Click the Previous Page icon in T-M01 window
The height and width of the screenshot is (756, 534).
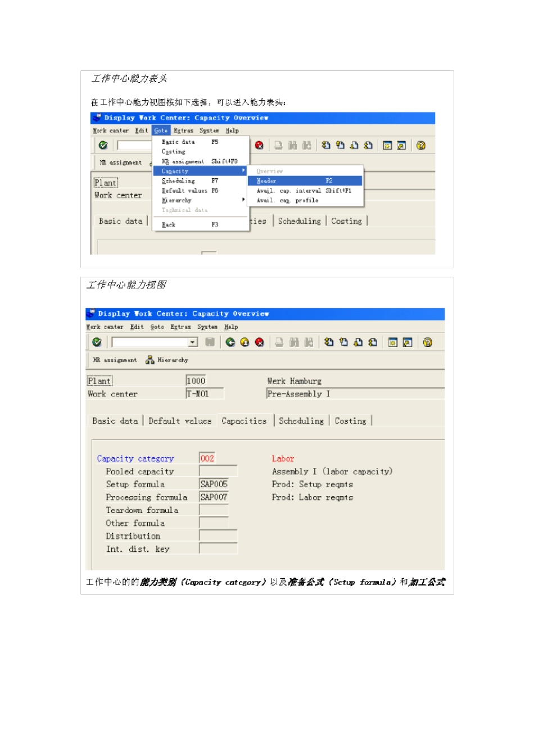343,342
